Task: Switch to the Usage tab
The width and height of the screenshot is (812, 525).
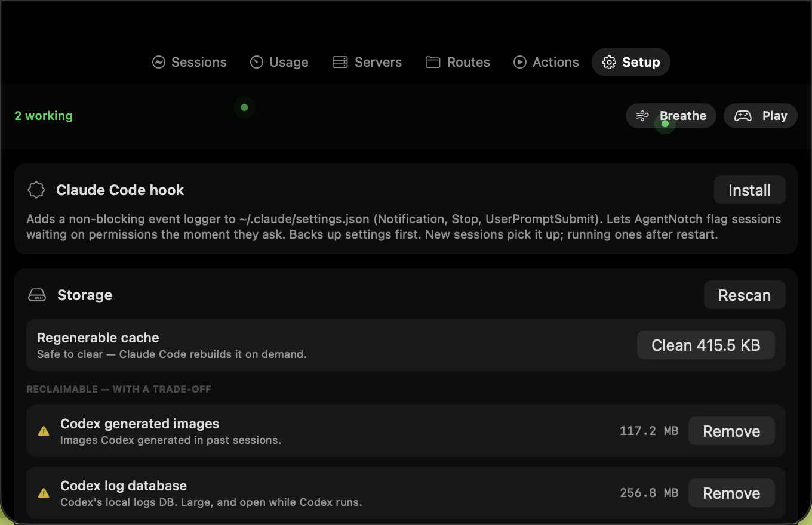Action: (x=279, y=62)
